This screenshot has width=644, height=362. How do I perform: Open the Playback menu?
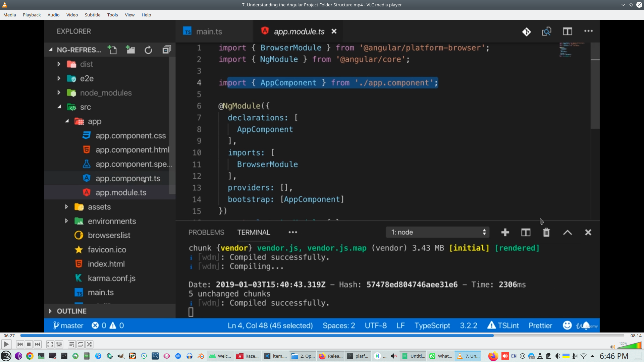31,15
